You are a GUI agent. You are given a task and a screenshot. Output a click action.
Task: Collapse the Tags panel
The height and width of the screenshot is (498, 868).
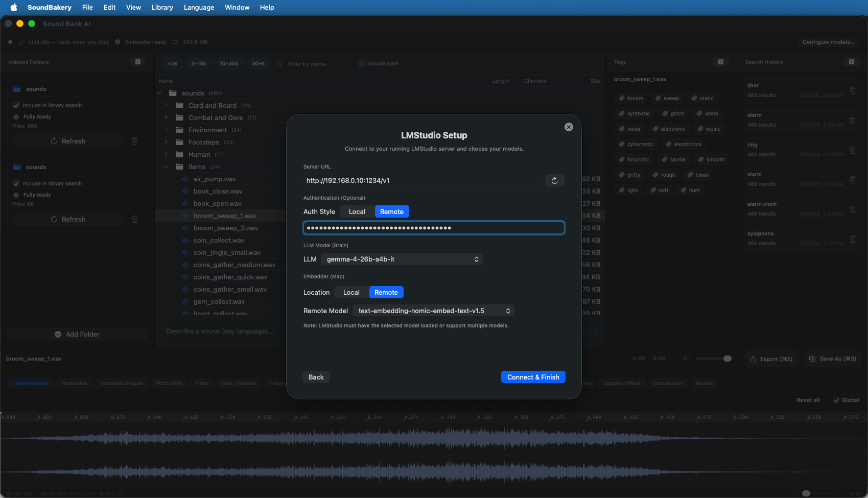721,62
